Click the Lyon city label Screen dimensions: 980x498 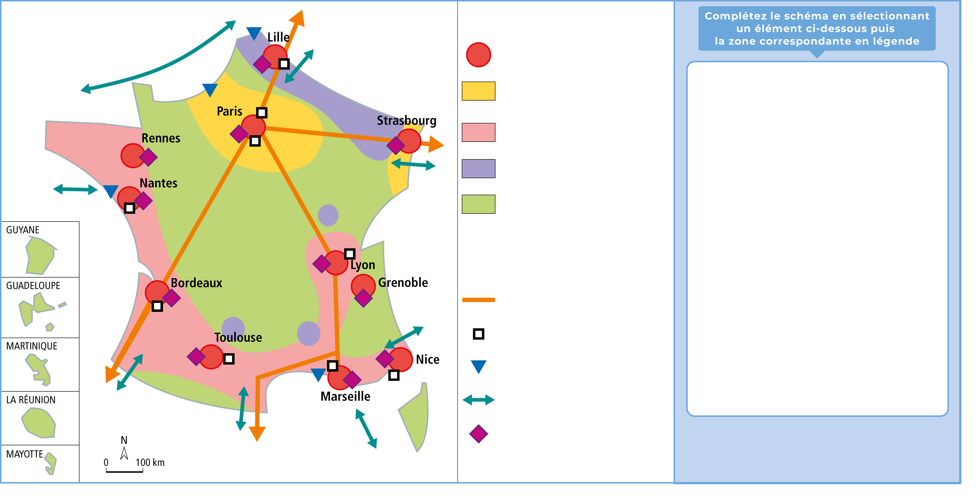[x=363, y=265]
